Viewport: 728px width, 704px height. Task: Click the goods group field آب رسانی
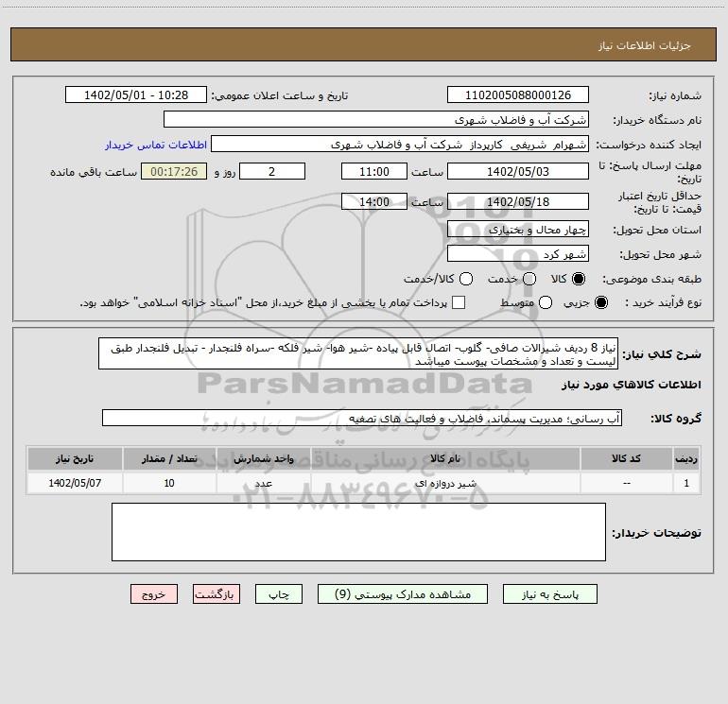(362, 418)
